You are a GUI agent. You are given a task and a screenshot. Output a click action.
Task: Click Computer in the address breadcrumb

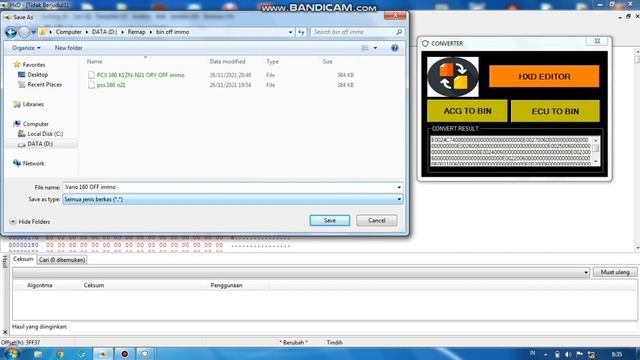point(69,32)
